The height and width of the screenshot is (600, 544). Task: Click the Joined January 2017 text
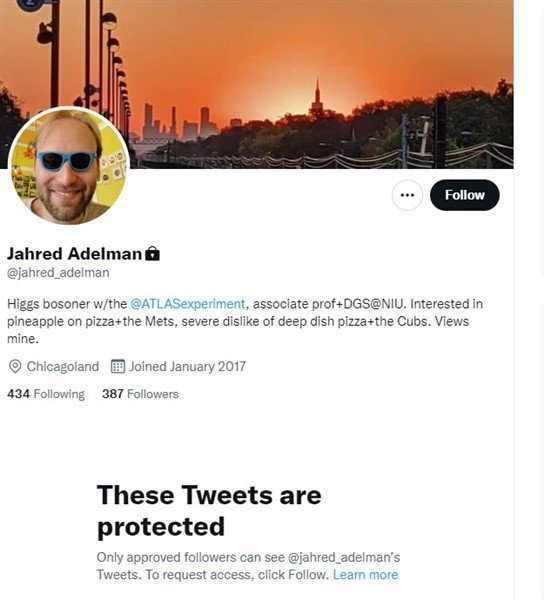point(187,367)
